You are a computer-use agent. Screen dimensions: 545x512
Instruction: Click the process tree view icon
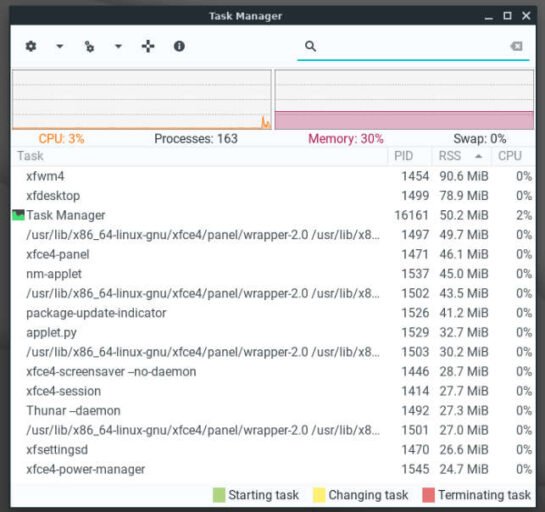[x=89, y=46]
